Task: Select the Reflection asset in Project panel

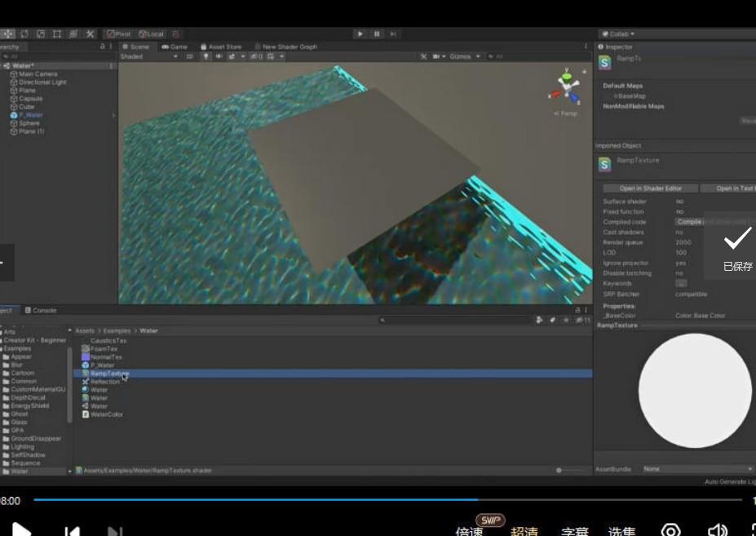Action: 104,382
